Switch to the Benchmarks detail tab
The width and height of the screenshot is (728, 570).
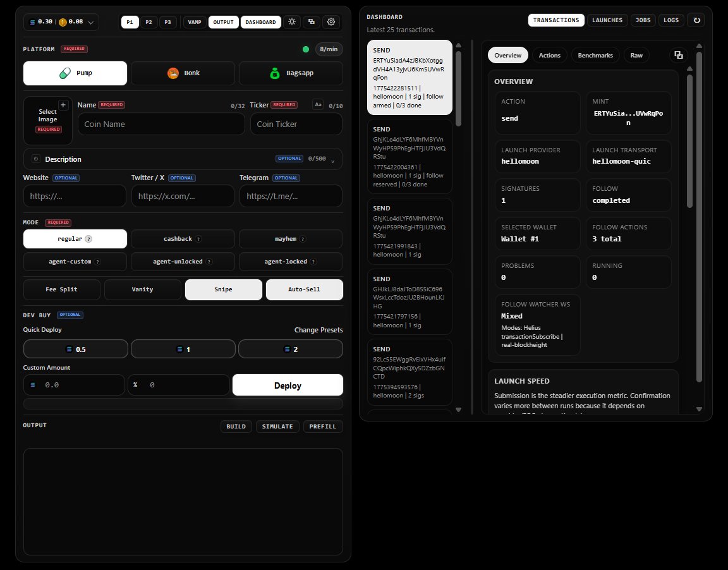595,55
